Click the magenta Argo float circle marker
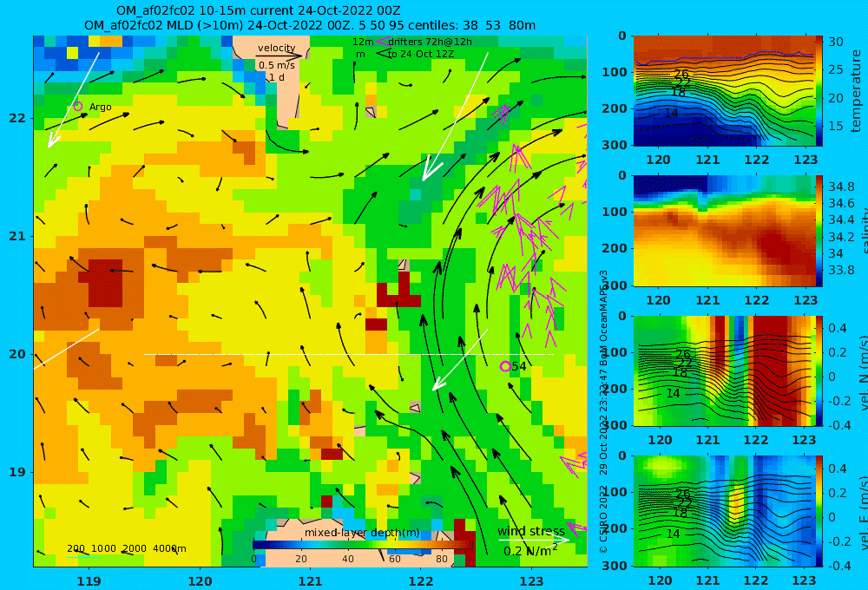Viewport: 868px width, 590px height. coord(78,106)
